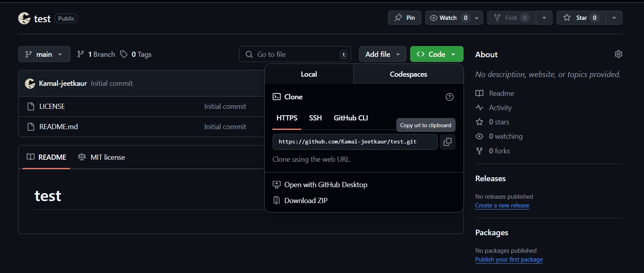Screen dimensions: 644x273
Task: Click the commit author avatar in file list
Action: (30, 83)
